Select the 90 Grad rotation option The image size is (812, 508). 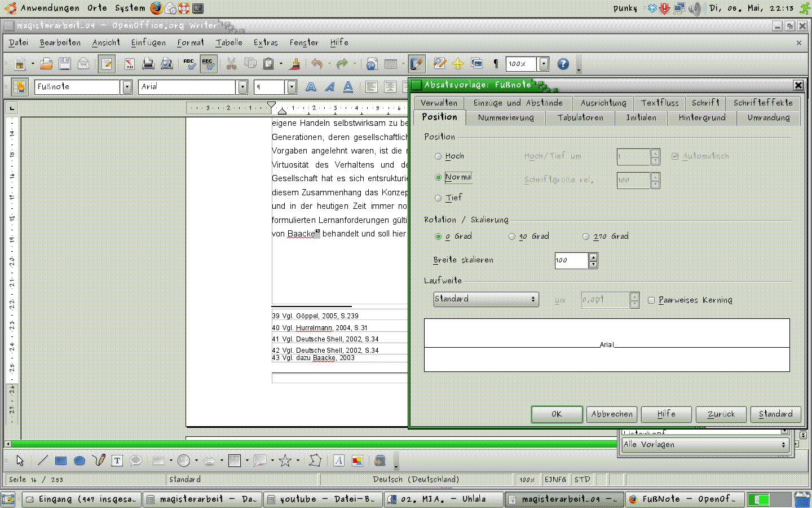(512, 237)
